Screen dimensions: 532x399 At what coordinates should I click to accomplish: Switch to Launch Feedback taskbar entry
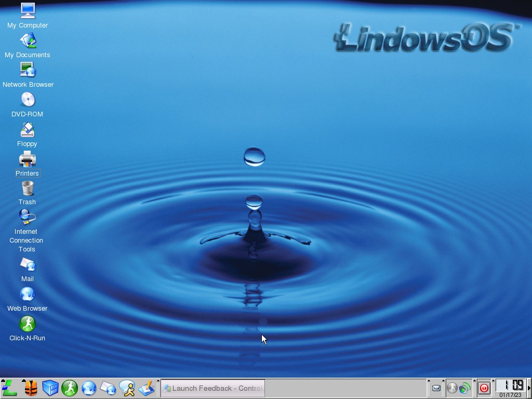(213, 388)
